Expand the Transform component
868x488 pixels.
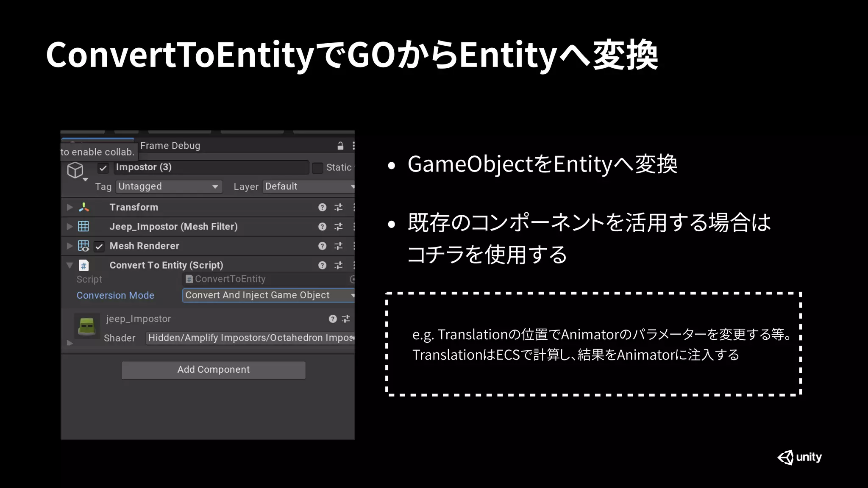click(x=70, y=207)
